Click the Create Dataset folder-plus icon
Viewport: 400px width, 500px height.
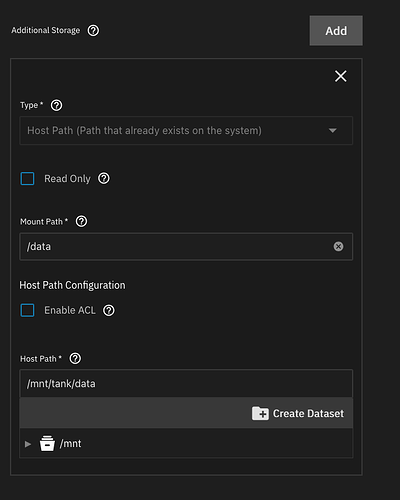coord(260,413)
